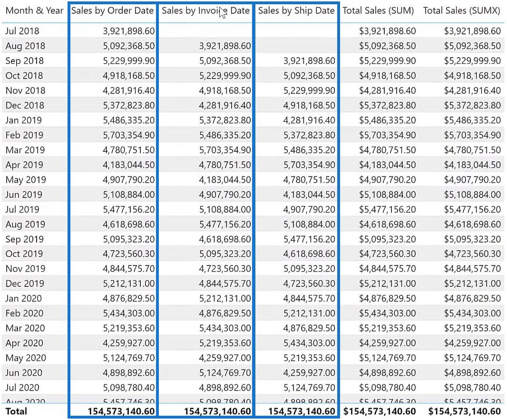Select the Apr 2020 row label
Image resolution: width=507 pixels, height=420 pixels.
tap(24, 343)
